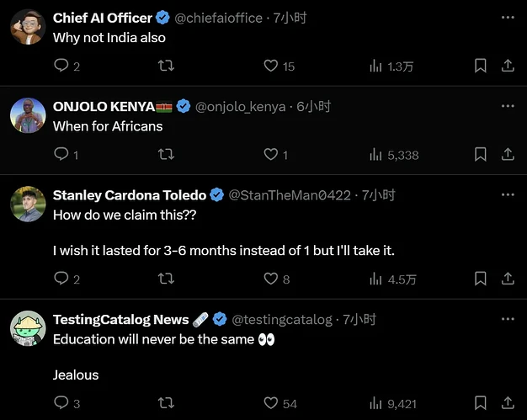Like Chief AI Officer's tweet
527x420 pixels.
click(x=271, y=66)
